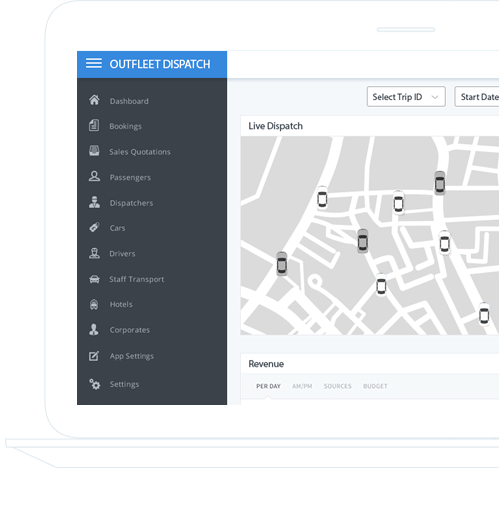Open the Corporates section

(x=129, y=330)
